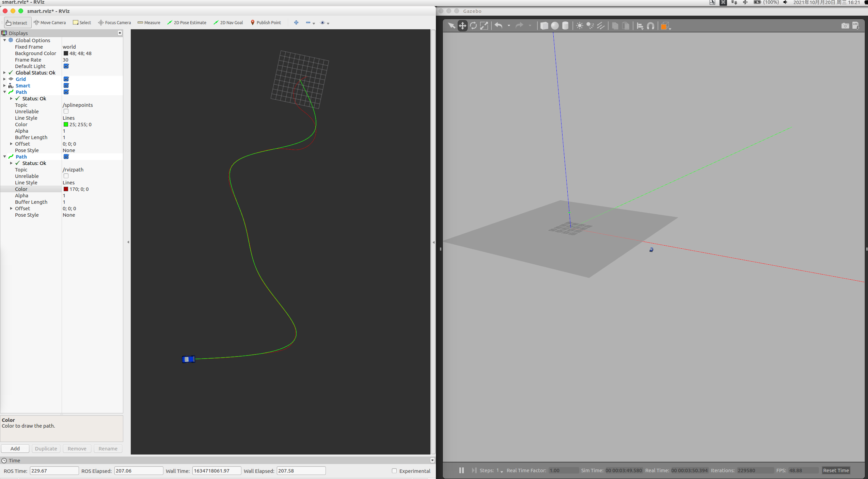Screen dimensions: 868x479
Task: Click the Add display button
Action: pos(15,448)
